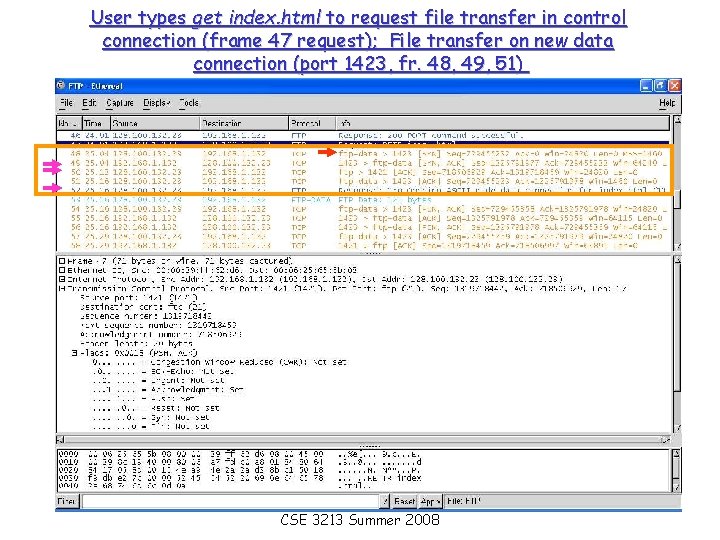Select the Acknowledgment: Set flag line
Screen dimensions: 720x540
click(x=168, y=389)
